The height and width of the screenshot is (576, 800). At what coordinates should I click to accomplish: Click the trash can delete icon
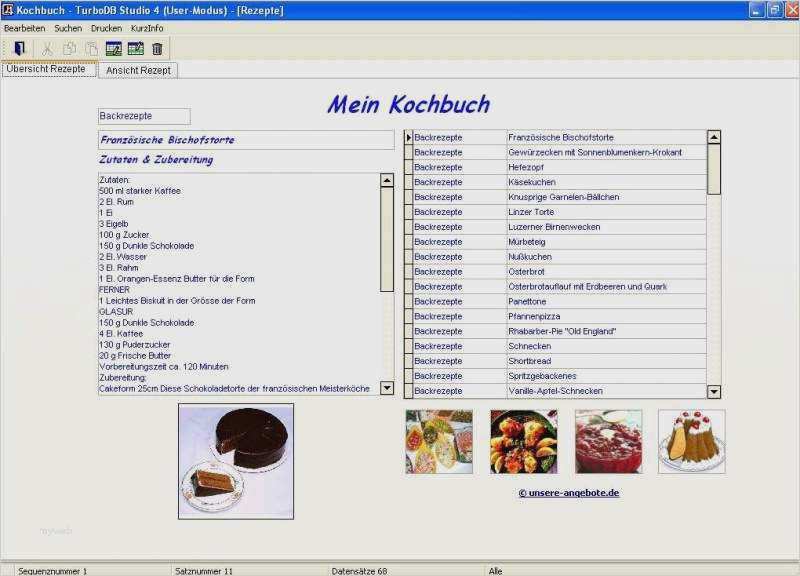(x=157, y=49)
